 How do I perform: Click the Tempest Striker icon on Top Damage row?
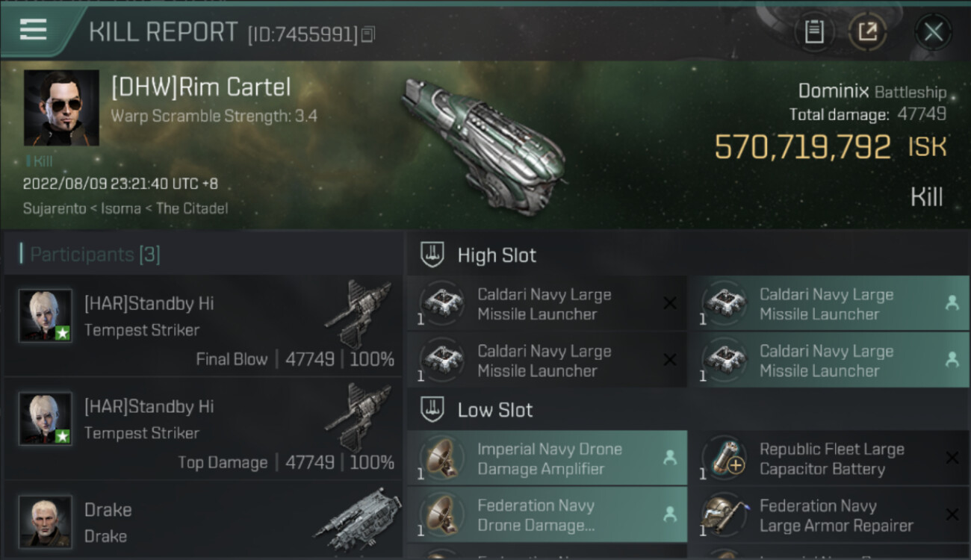coord(359,419)
